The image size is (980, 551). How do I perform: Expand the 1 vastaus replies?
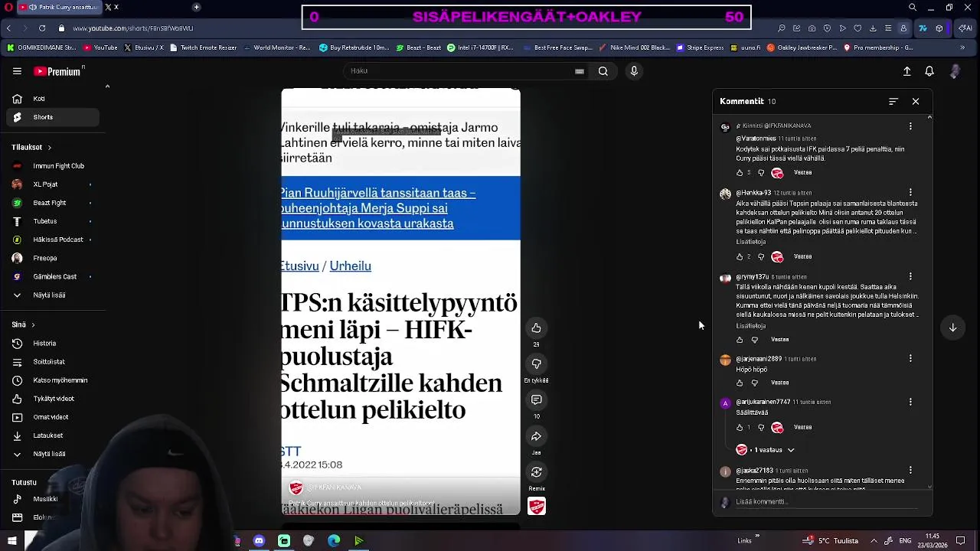point(772,450)
